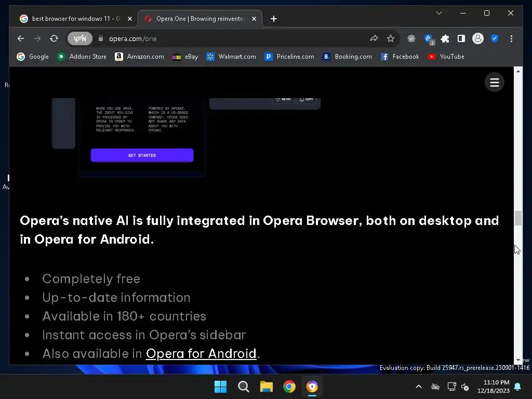Viewport: 532px width, 399px height.
Task: Open the network tray icon
Action: pos(451,387)
